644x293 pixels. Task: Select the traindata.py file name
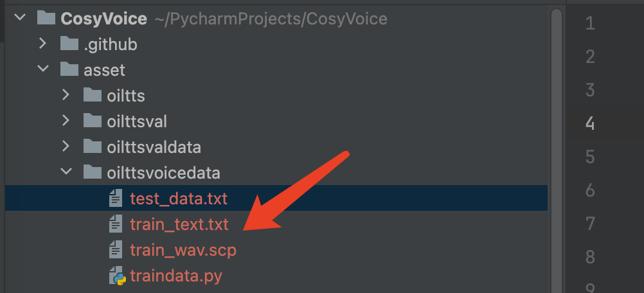[x=175, y=276]
